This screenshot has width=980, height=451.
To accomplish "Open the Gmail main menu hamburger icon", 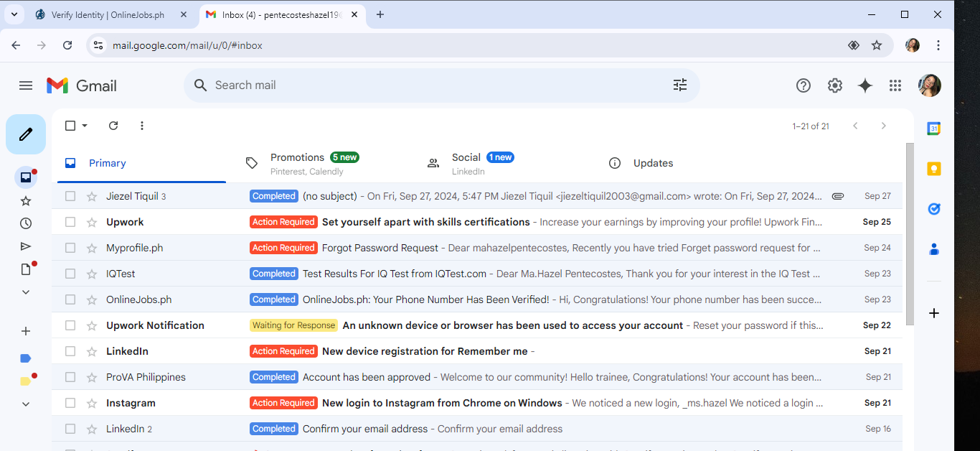I will click(26, 85).
